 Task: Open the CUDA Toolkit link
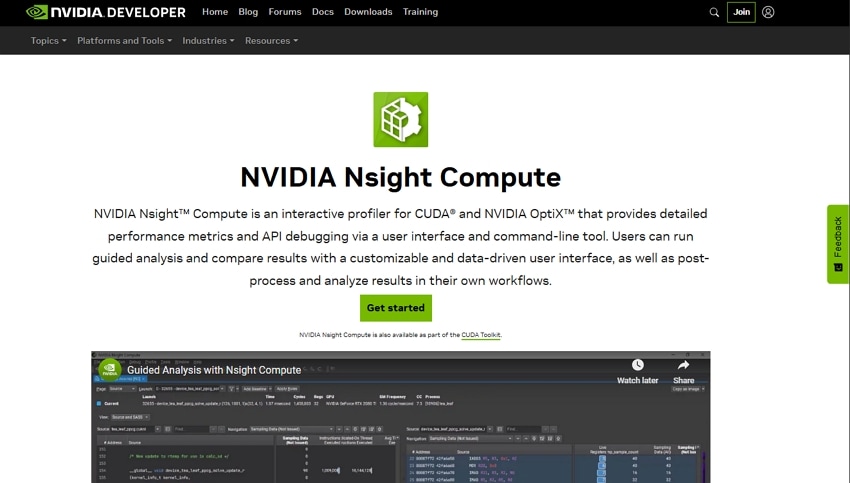[480, 335]
